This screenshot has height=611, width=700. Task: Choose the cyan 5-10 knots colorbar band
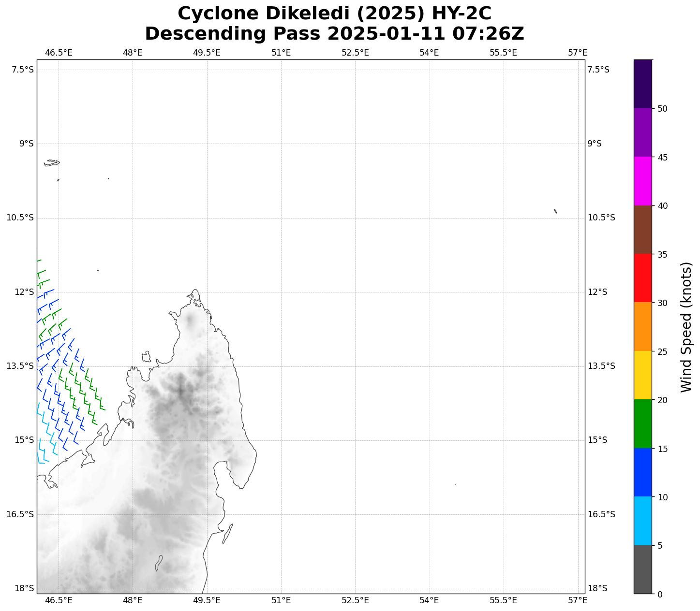643,521
